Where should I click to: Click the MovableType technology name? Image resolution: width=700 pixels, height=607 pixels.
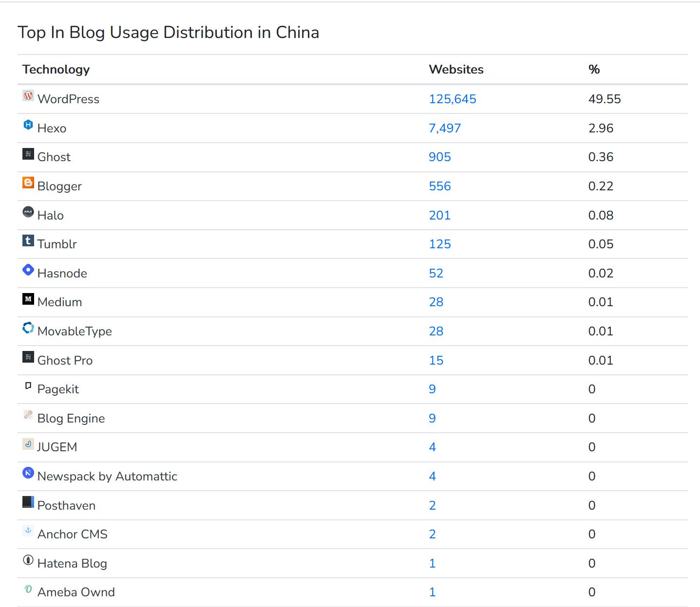point(75,331)
